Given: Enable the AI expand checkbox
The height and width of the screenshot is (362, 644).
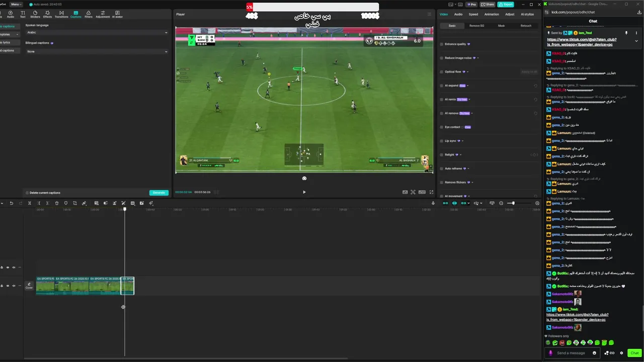Looking at the screenshot, I should tap(442, 85).
